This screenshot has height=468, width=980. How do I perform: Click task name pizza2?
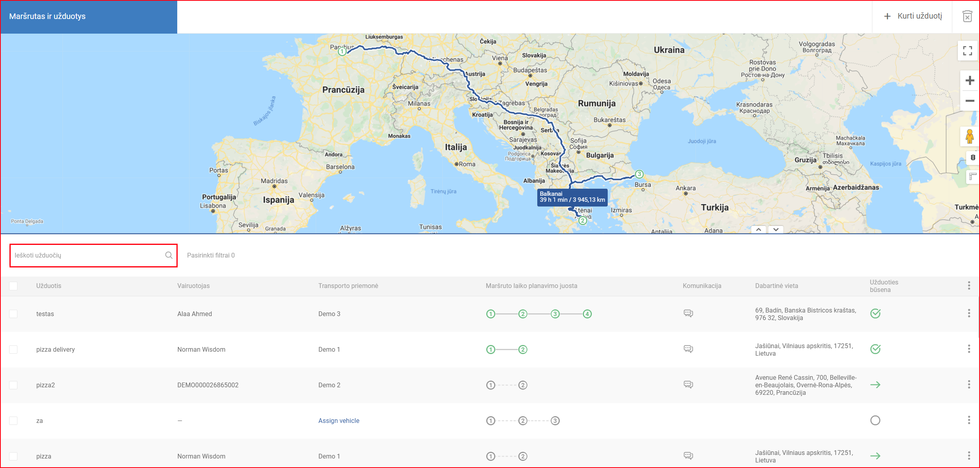pos(45,385)
